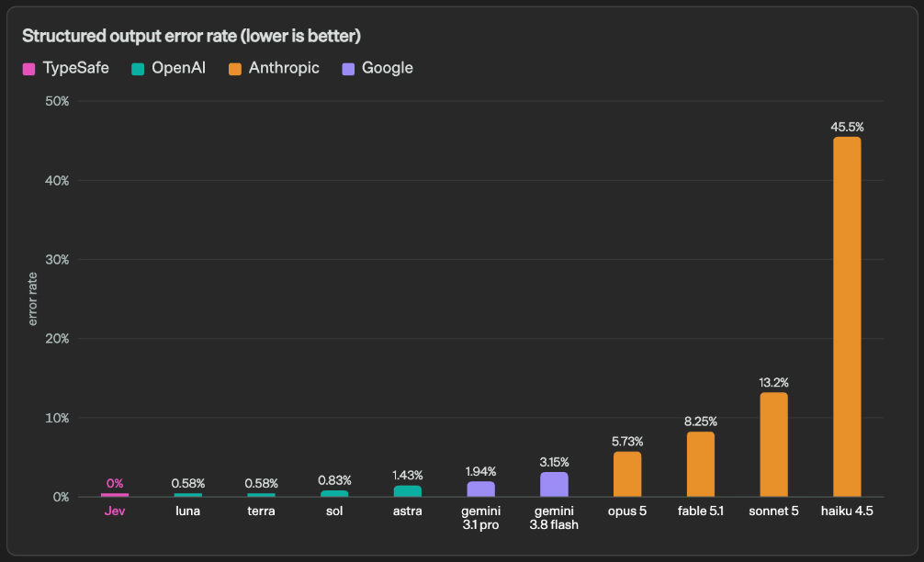The image size is (924, 562).
Task: Toggle the Google legend label
Action: pyautogui.click(x=388, y=68)
